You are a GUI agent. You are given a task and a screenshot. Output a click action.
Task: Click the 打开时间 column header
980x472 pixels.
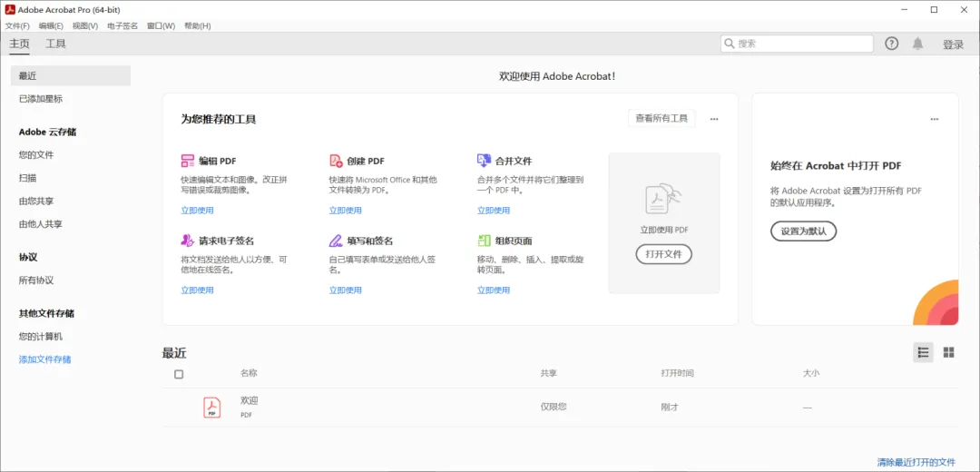tap(678, 373)
